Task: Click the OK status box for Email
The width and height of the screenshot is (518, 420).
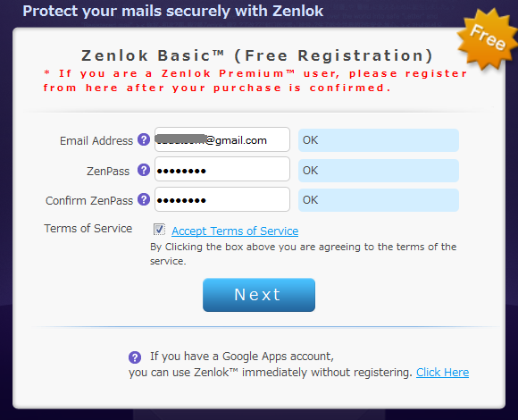Action: [x=379, y=140]
